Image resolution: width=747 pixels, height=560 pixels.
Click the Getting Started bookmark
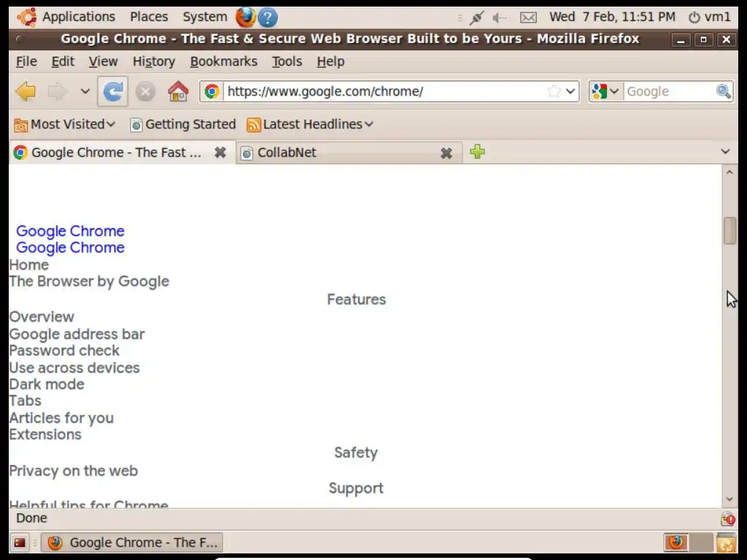click(x=183, y=124)
